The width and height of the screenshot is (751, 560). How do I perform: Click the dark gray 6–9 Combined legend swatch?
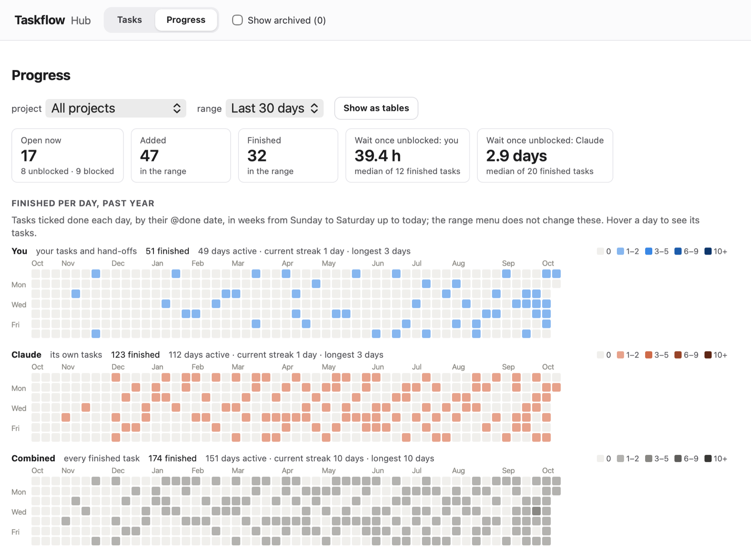(x=678, y=458)
